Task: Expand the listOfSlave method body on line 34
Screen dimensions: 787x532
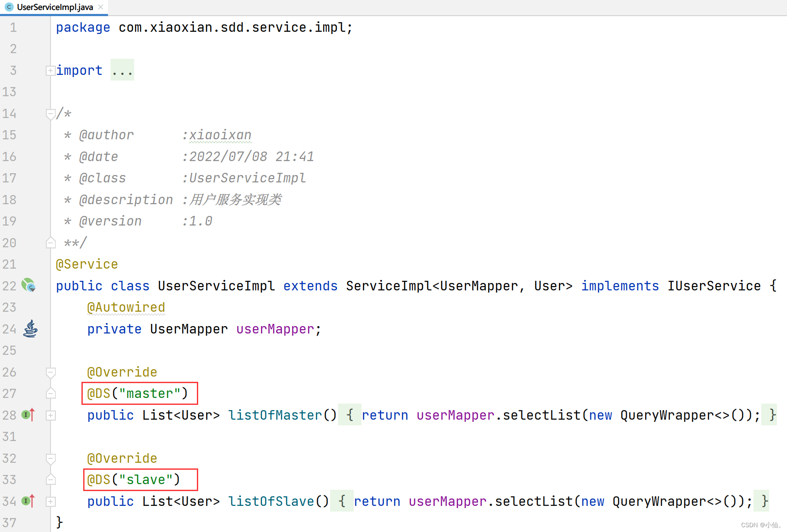Action: click(x=51, y=502)
